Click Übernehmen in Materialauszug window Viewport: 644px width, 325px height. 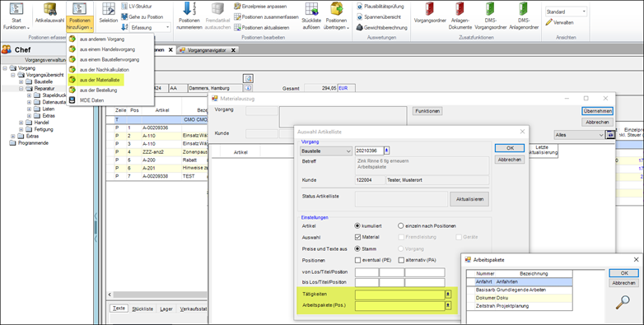click(598, 111)
